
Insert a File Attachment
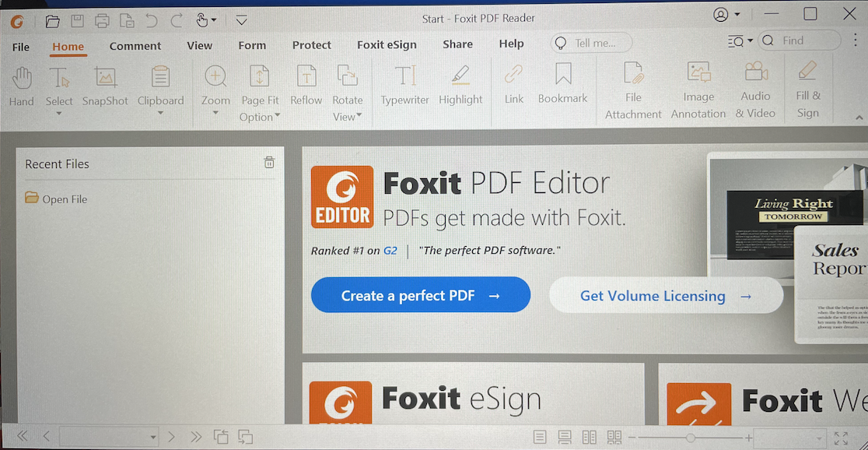[633, 91]
